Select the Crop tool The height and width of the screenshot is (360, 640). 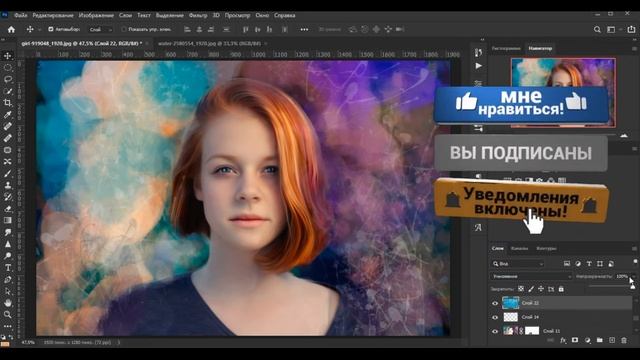pos(8,102)
